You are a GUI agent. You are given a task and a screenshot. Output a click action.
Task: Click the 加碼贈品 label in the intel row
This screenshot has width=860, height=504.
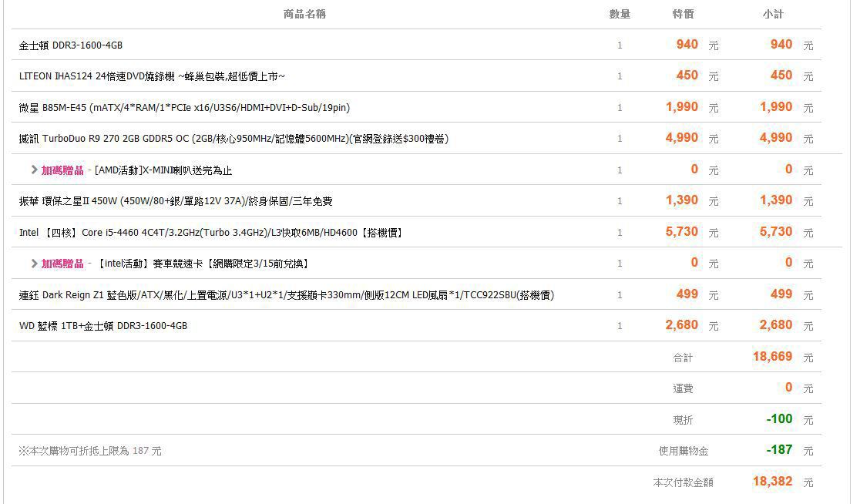(x=62, y=264)
